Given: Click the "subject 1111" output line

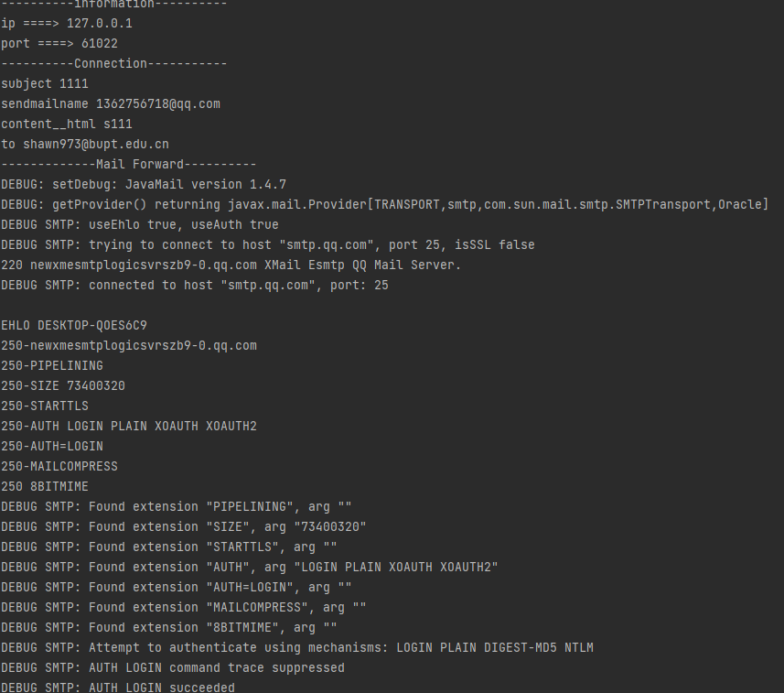Looking at the screenshot, I should [45, 83].
